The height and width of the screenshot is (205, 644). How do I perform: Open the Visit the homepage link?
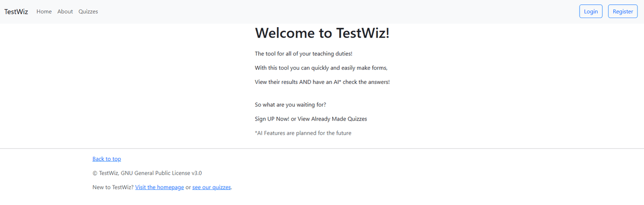[x=159, y=187]
